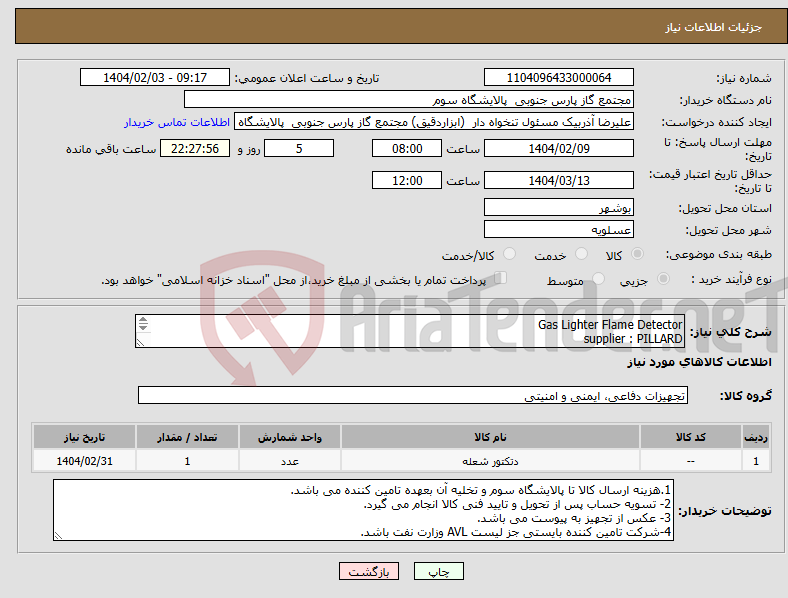
Task: Select the خدمت radio button
Action: click(581, 254)
